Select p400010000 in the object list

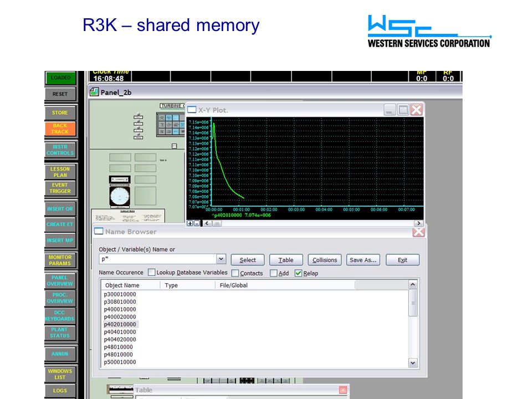(120, 309)
